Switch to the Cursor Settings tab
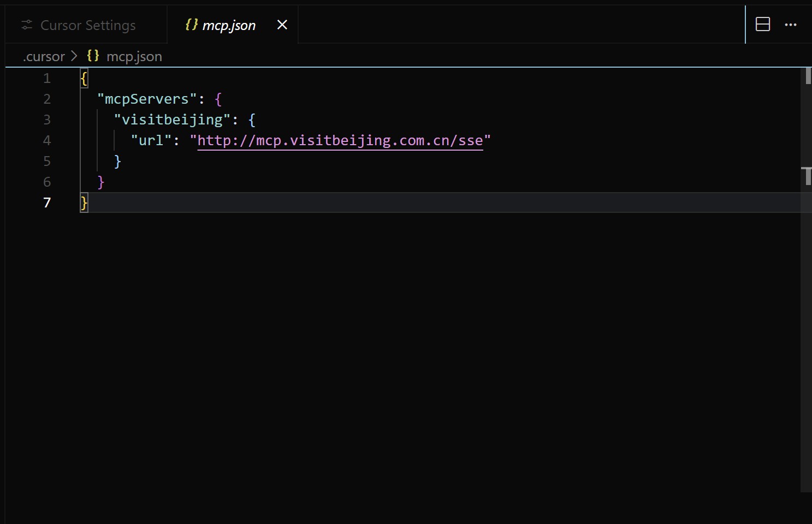812x524 pixels. [87, 25]
